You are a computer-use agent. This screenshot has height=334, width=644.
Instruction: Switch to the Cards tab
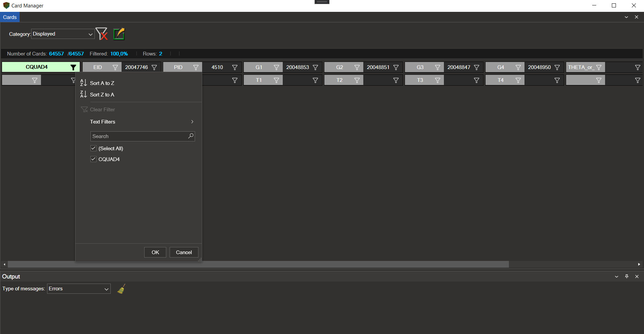tap(10, 17)
